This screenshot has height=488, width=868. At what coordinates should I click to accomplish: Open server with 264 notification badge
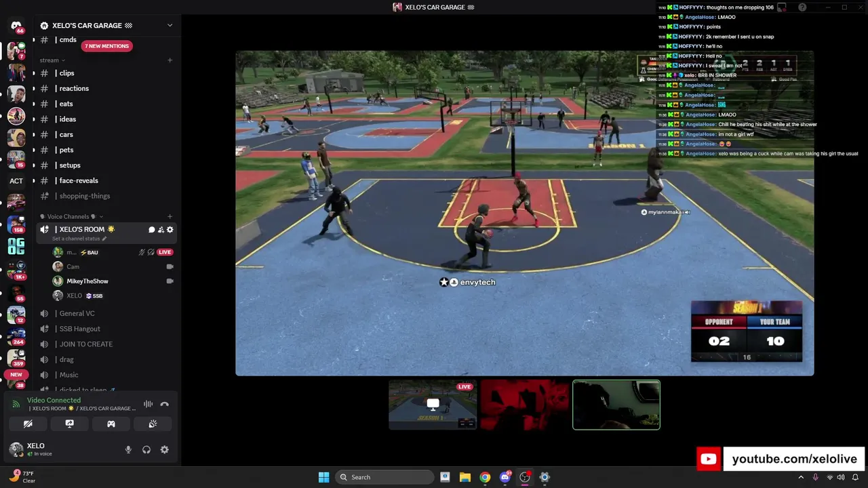16,337
